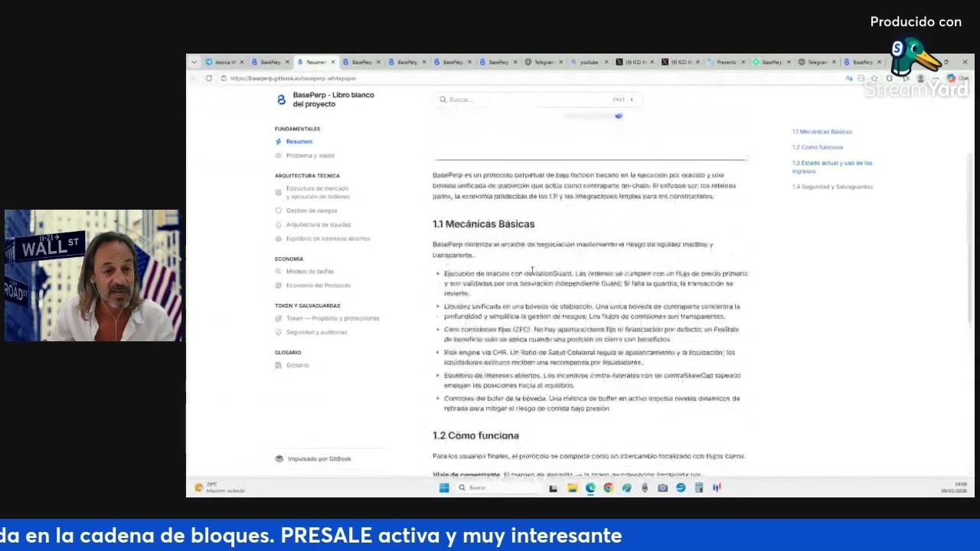Close the Resumen browser tab
980x551 pixels.
tap(332, 62)
